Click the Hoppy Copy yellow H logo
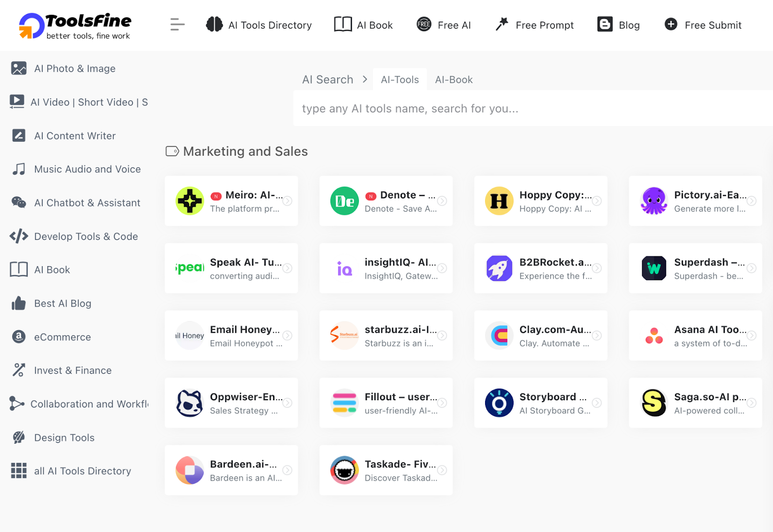Viewport: 773px width, 532px height. (x=499, y=201)
